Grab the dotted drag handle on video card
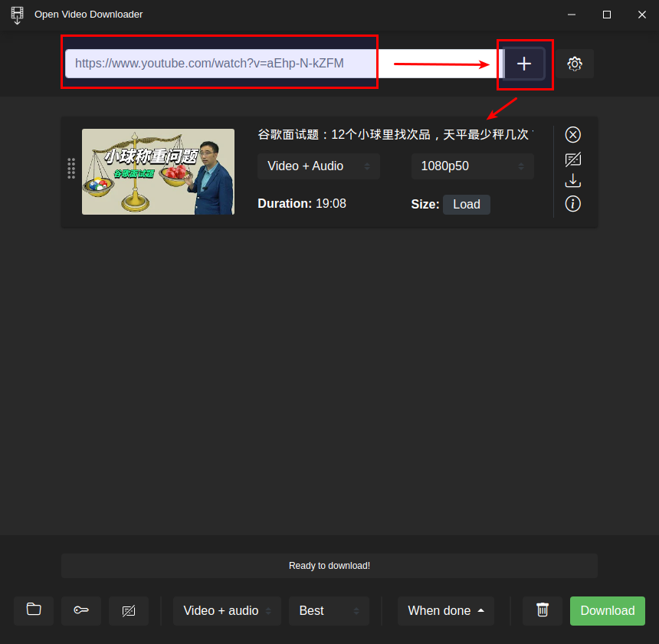The width and height of the screenshot is (659, 644). click(71, 169)
